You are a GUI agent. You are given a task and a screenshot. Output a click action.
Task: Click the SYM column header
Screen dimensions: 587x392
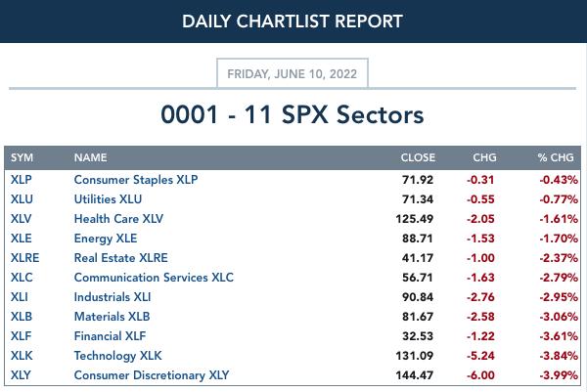tap(22, 157)
